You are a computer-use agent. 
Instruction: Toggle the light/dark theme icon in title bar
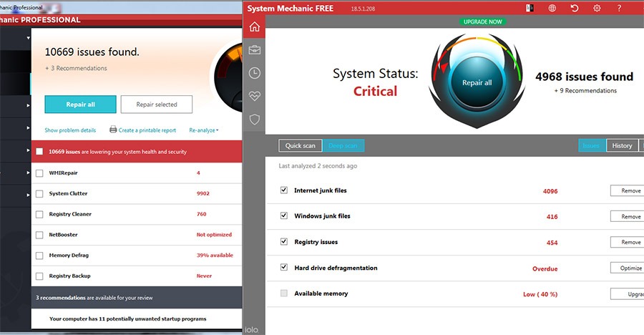click(x=530, y=8)
